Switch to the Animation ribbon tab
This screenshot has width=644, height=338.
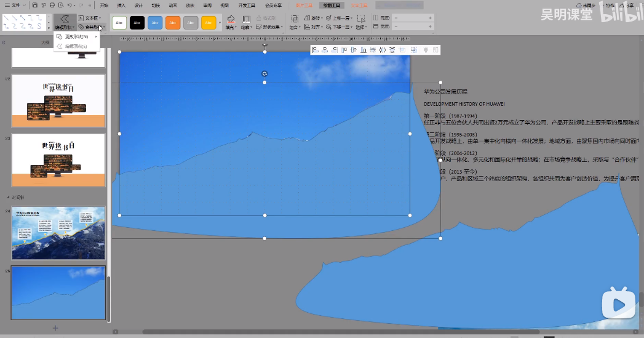pyautogui.click(x=173, y=6)
